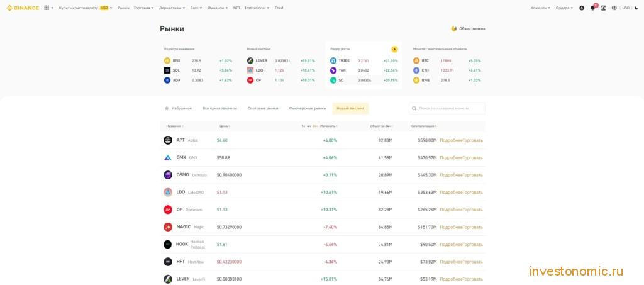Click BNB icon in В центре внимания
The image size is (644, 285).
point(167,61)
